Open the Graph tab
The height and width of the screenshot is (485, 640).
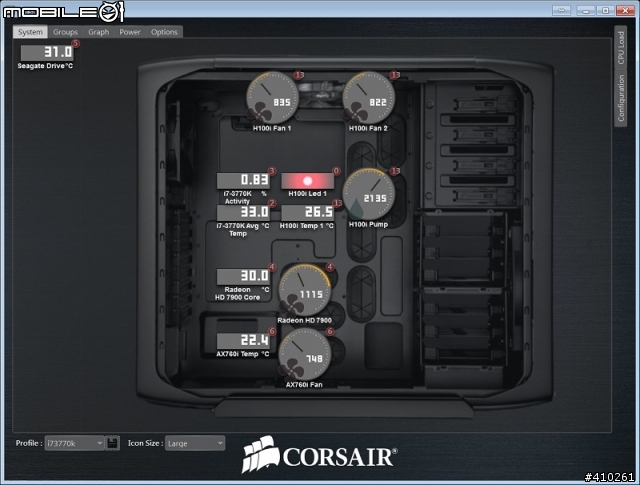tap(98, 32)
